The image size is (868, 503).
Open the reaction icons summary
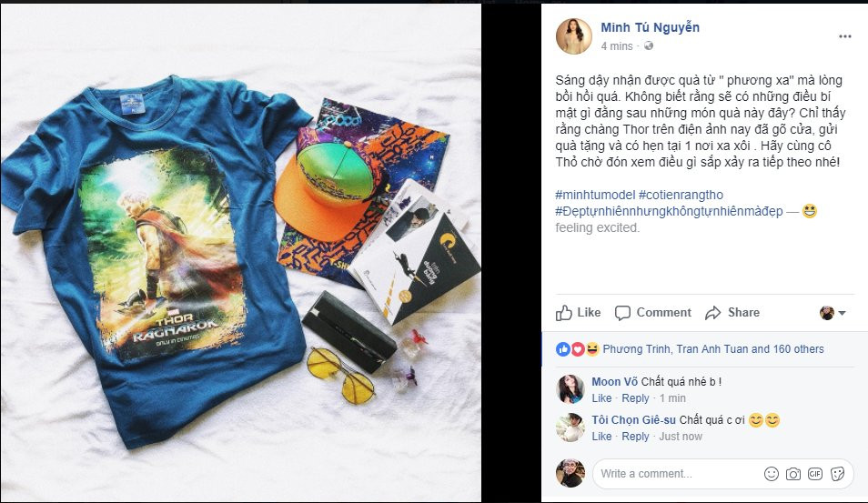(x=578, y=349)
